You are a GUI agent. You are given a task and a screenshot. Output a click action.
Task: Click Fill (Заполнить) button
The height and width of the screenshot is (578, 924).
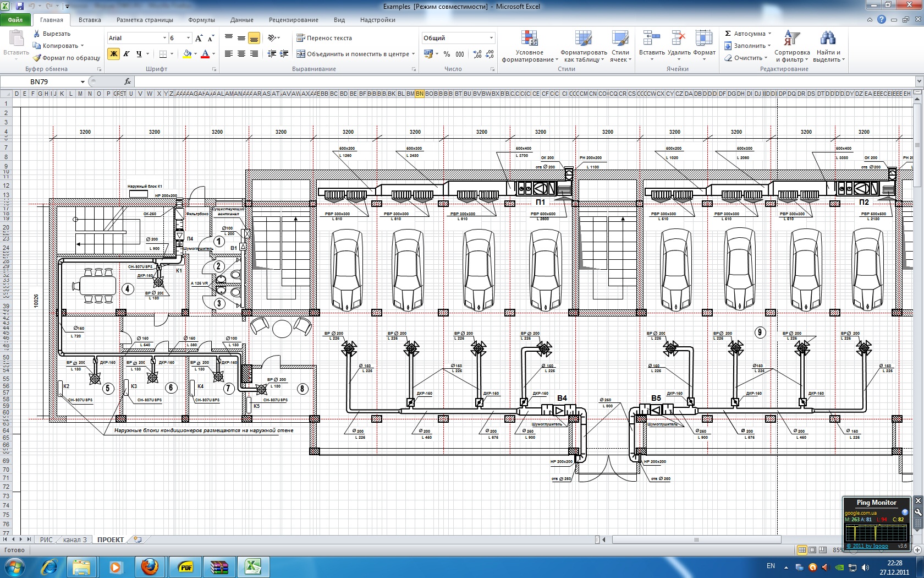pos(748,46)
